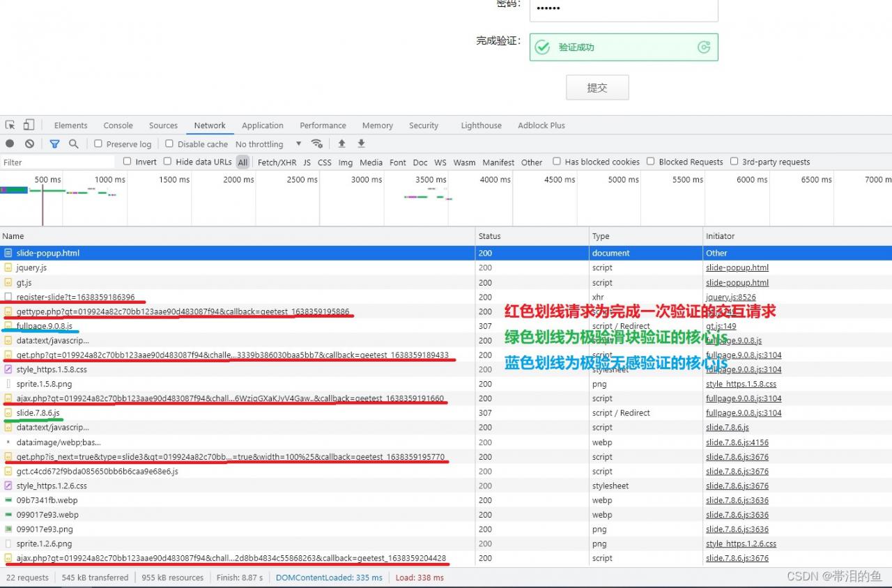This screenshot has height=588, width=892.
Task: Click the Filter text input field
Action: [58, 162]
